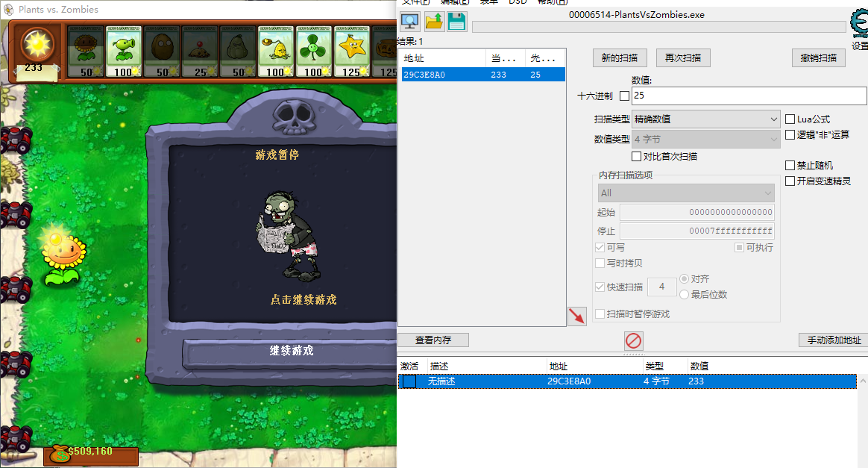Click the money bag coin icon
Screen dimensions: 868x468
click(x=59, y=454)
